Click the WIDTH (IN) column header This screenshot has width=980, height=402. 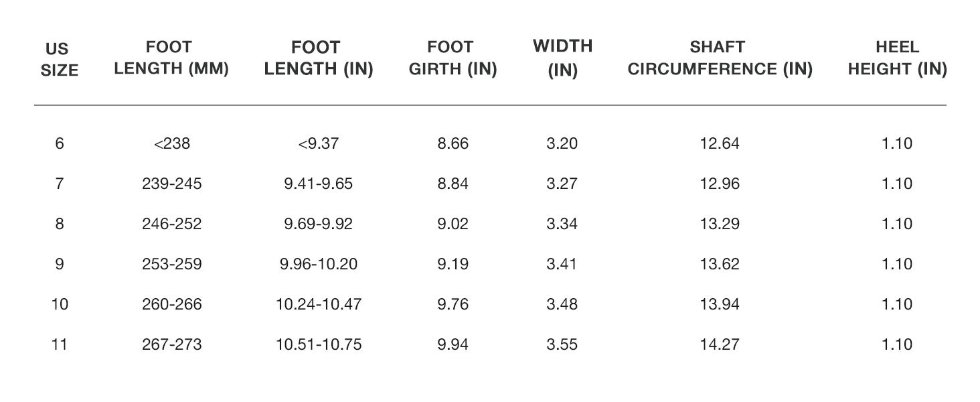[x=562, y=58]
